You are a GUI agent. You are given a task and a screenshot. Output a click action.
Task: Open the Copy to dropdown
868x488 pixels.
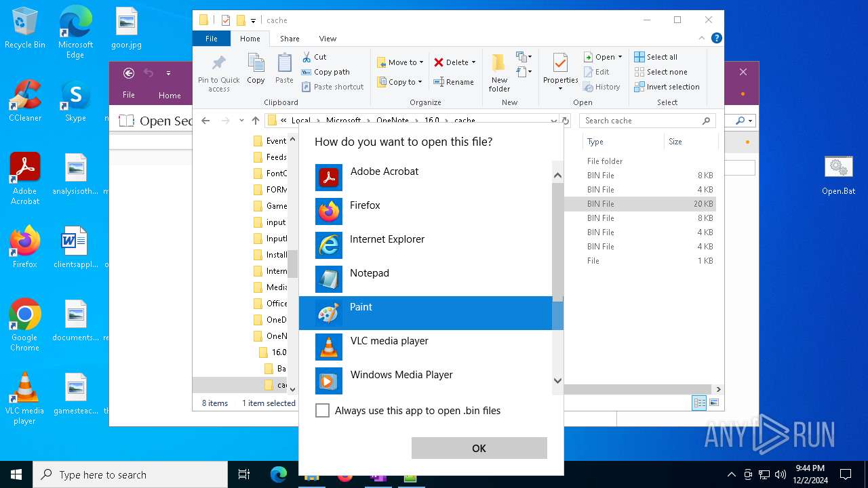tap(399, 82)
